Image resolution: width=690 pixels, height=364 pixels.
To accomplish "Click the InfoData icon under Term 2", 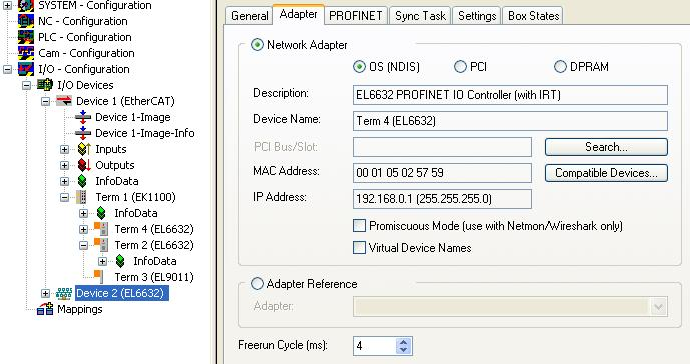I will [120, 261].
